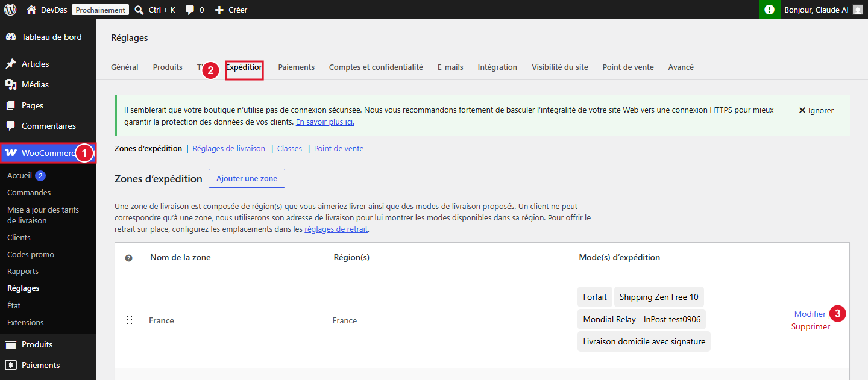Viewport: 868px width, 380px height.
Task: Select the Zones d'expédition subsection
Action: pos(148,148)
